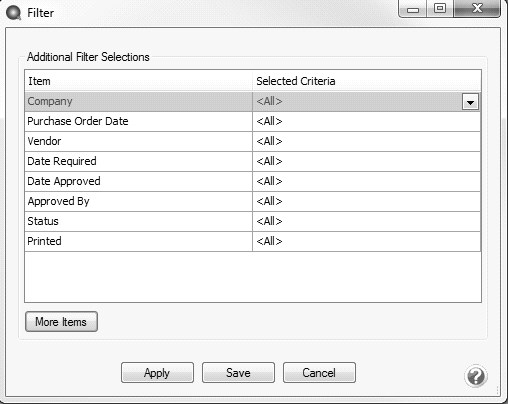Click the Save button
This screenshot has height=404, width=508.
238,373
